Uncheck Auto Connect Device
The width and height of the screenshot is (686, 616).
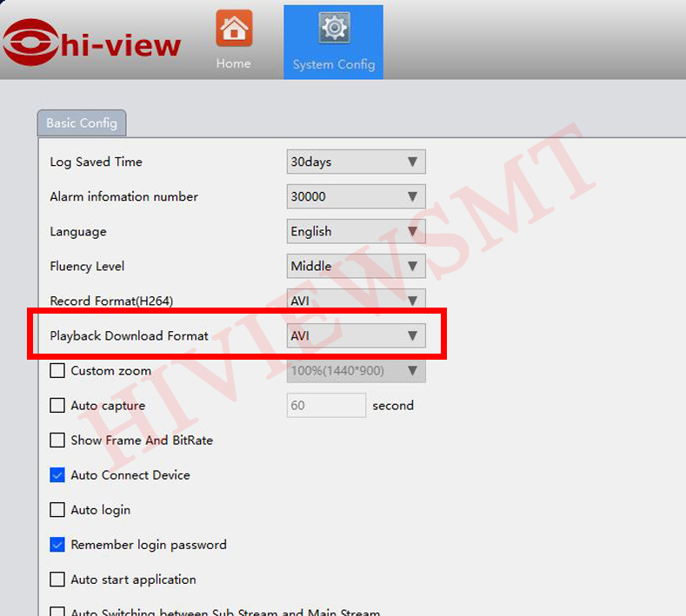tap(57, 474)
